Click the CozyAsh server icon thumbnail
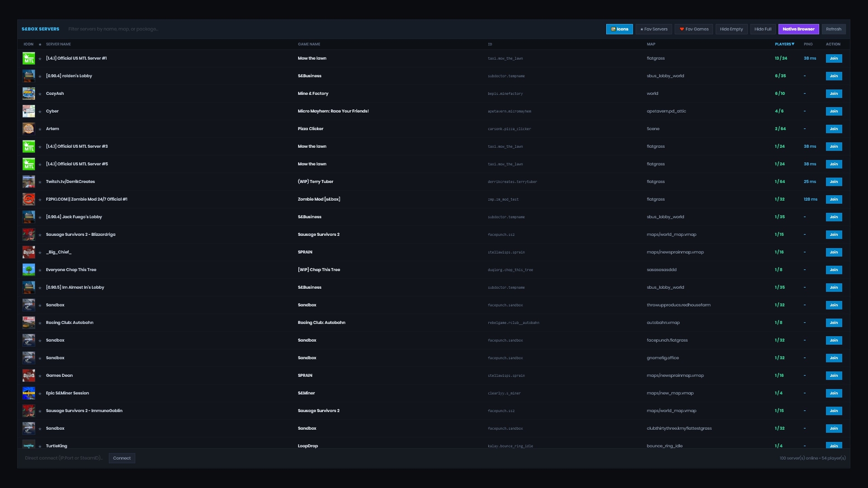 [28, 94]
